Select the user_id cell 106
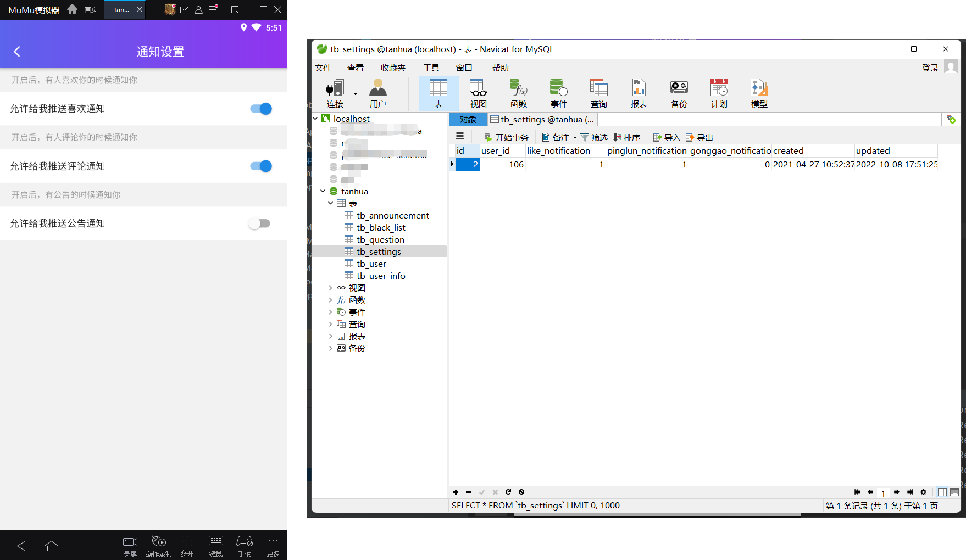Image resolution: width=966 pixels, height=560 pixels. 503,164
